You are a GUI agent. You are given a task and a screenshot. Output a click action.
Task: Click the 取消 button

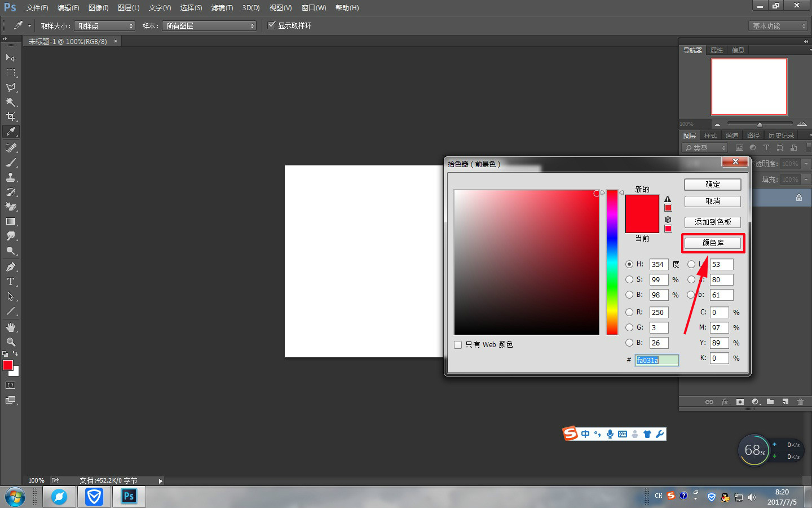pyautogui.click(x=713, y=202)
